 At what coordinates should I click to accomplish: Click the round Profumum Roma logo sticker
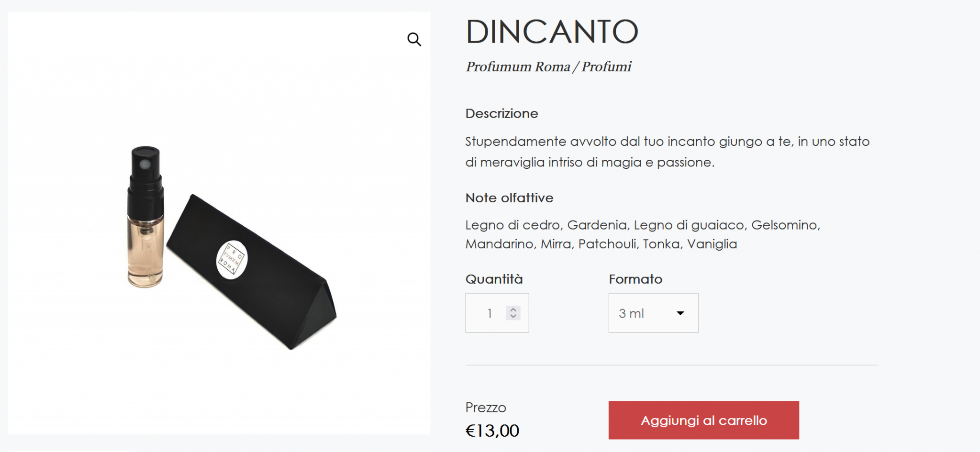pyautogui.click(x=232, y=260)
